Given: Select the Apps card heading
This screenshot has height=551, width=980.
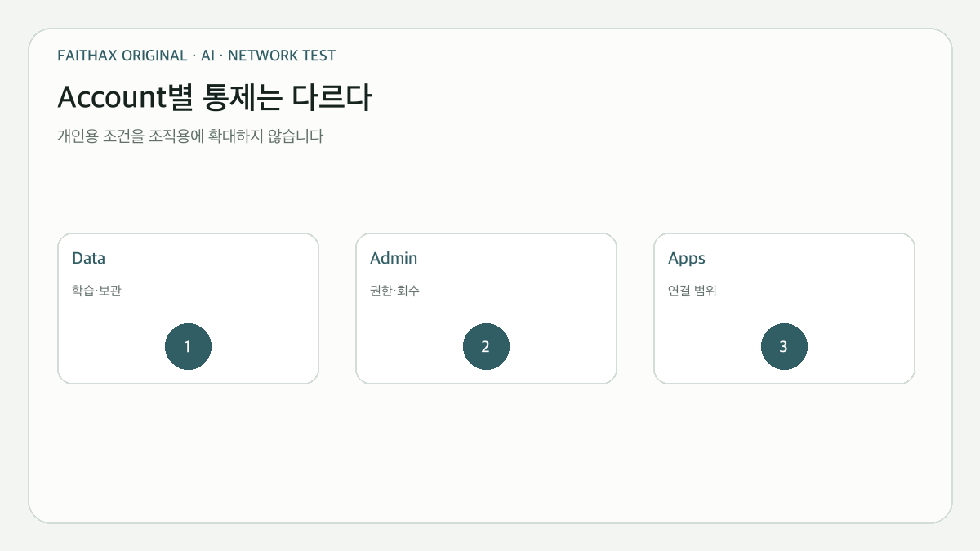Looking at the screenshot, I should click(687, 259).
